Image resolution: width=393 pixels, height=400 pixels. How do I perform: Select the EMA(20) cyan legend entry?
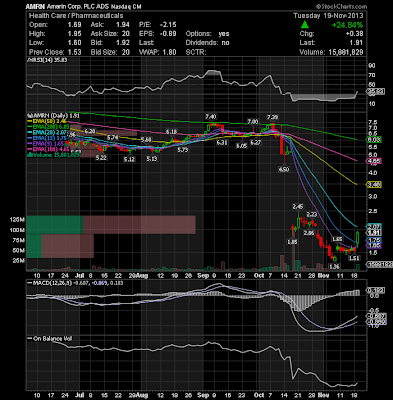point(49,132)
